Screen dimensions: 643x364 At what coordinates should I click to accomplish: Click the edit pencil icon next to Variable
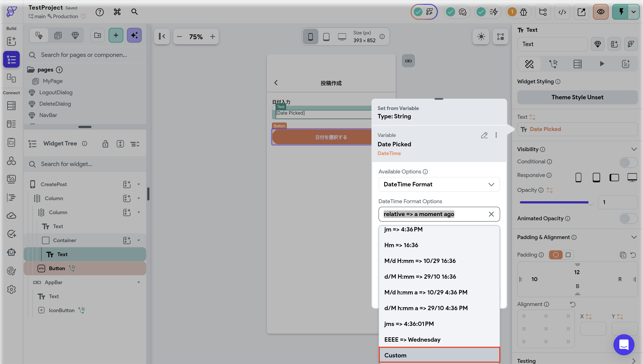[484, 135]
